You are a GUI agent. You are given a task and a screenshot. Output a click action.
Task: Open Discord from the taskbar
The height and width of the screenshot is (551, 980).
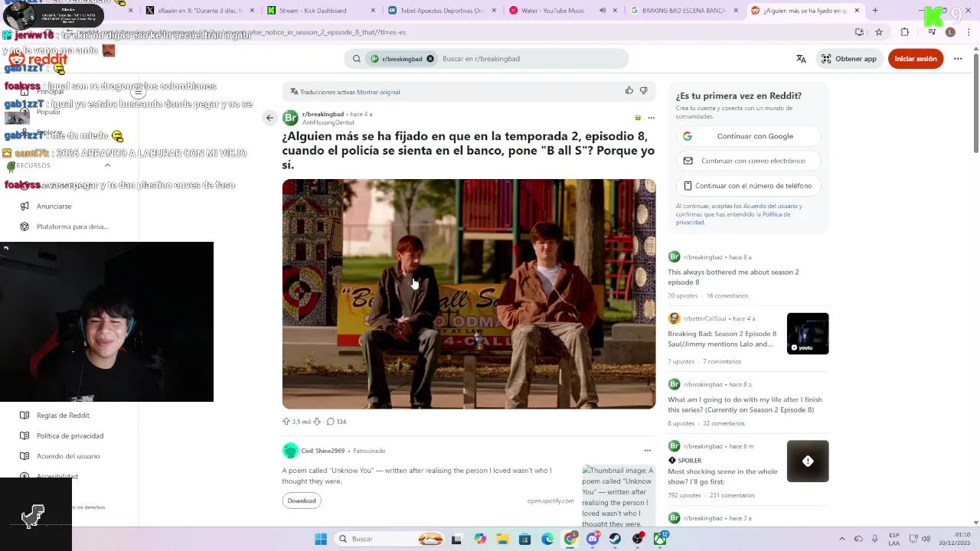[x=593, y=539]
